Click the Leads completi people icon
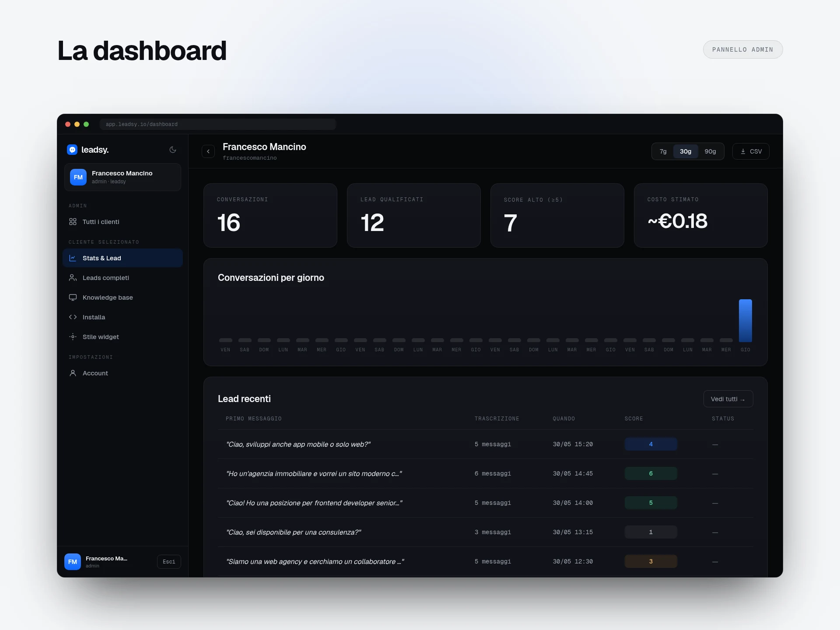This screenshot has width=840, height=630. [73, 278]
